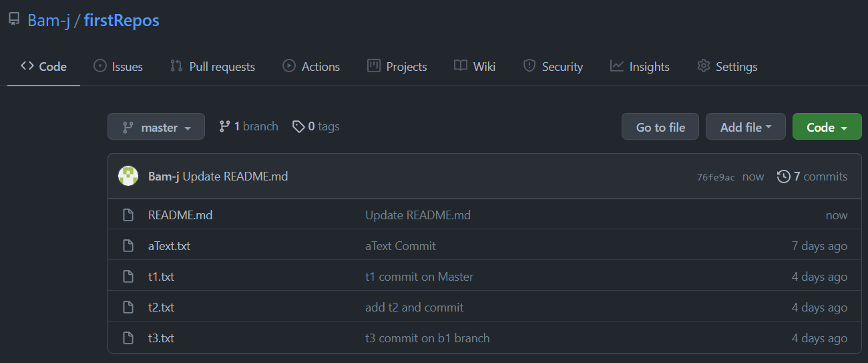Click the '4 days ago' timestamp for t3.txt

tap(819, 338)
